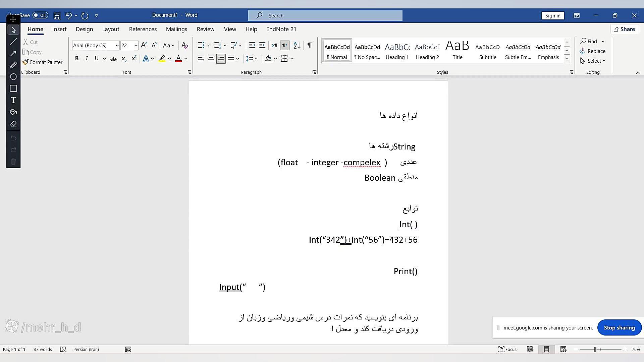Click the Save icon in title bar
This screenshot has width=644, height=362.
click(x=57, y=15)
